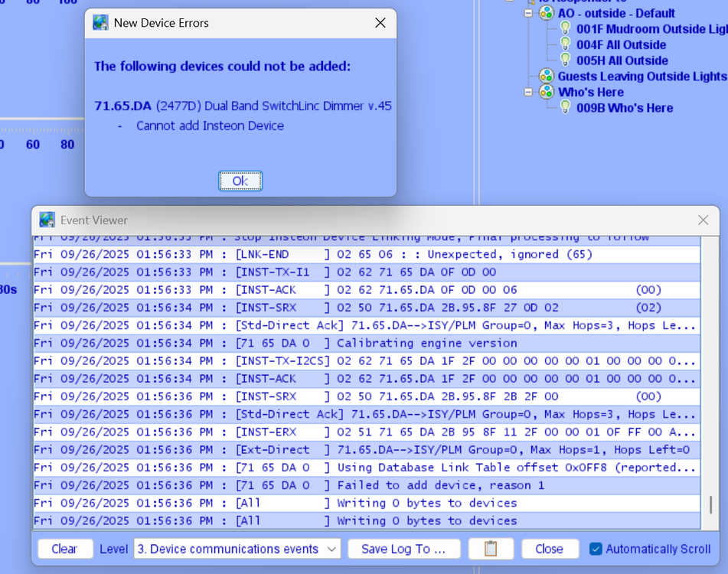Image resolution: width=728 pixels, height=574 pixels.
Task: Click the Event Viewer vertical scrollbar thumb
Action: (x=710, y=505)
